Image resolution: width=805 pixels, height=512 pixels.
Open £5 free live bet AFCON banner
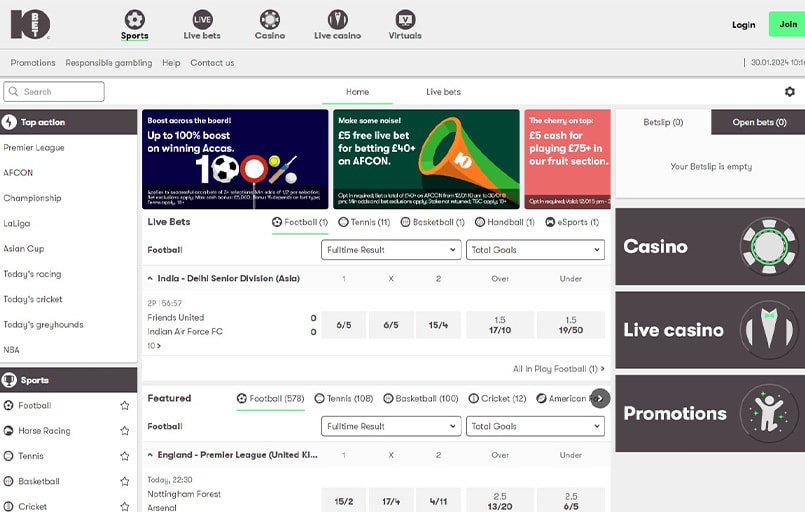[426, 159]
